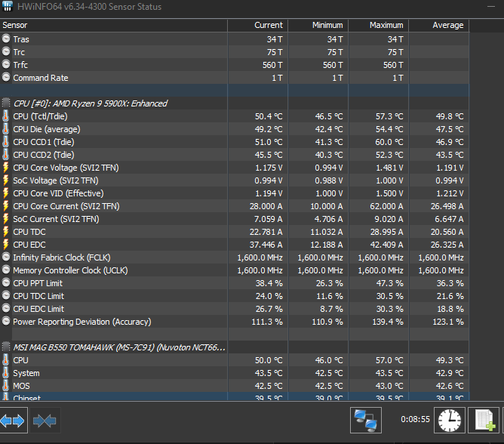Click the Minimum column header

pyautogui.click(x=318, y=25)
